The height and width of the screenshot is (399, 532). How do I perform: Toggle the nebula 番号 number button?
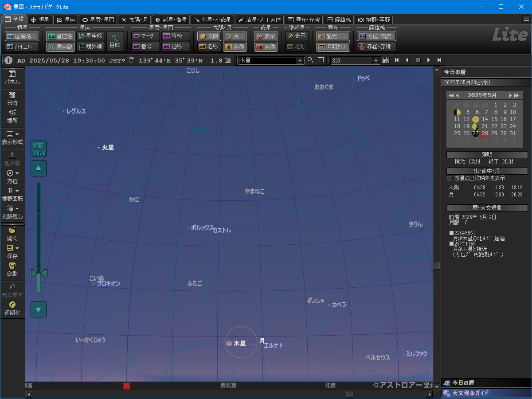145,47
